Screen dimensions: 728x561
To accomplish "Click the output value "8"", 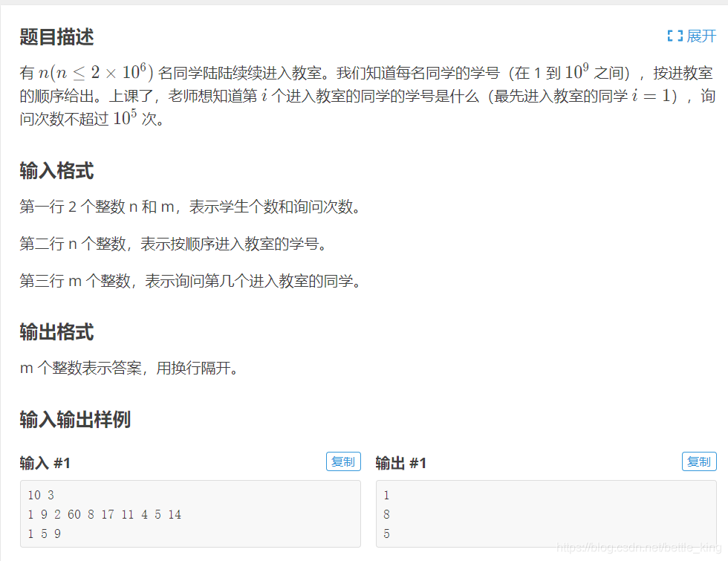I will (x=386, y=514).
